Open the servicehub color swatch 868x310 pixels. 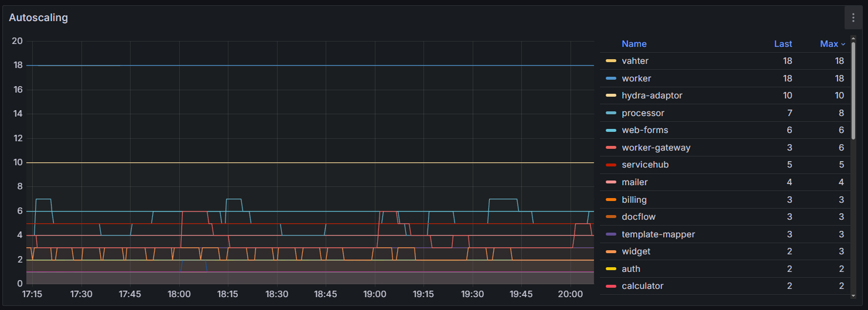click(x=611, y=165)
